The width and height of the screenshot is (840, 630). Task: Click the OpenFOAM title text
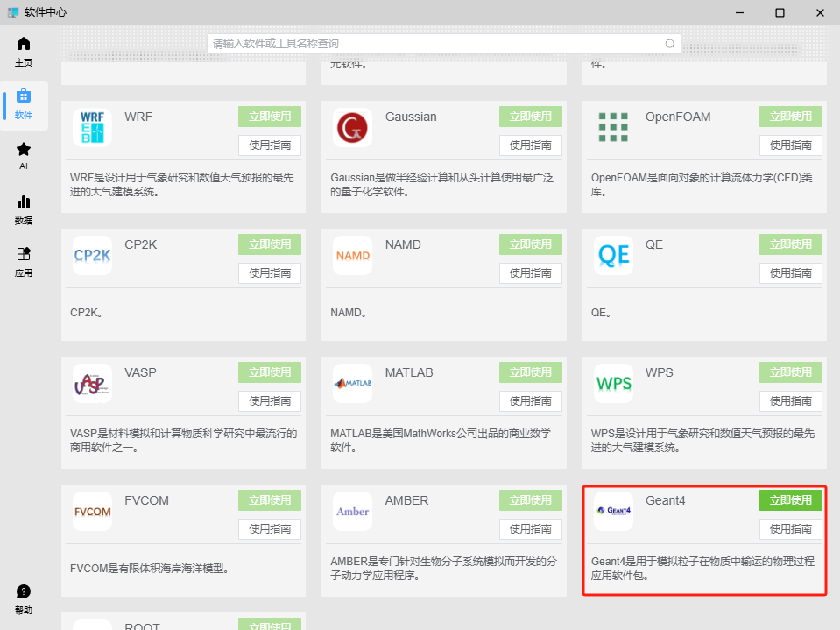click(678, 117)
